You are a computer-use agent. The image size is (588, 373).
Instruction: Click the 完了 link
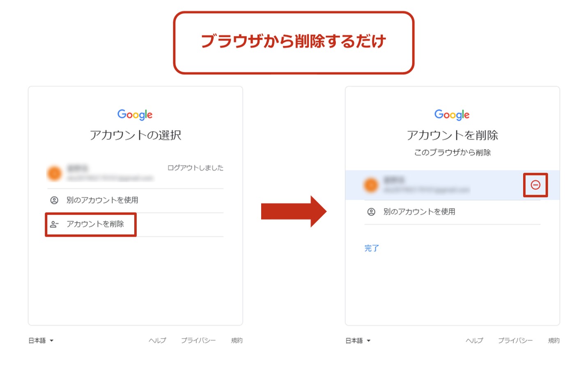pos(372,248)
